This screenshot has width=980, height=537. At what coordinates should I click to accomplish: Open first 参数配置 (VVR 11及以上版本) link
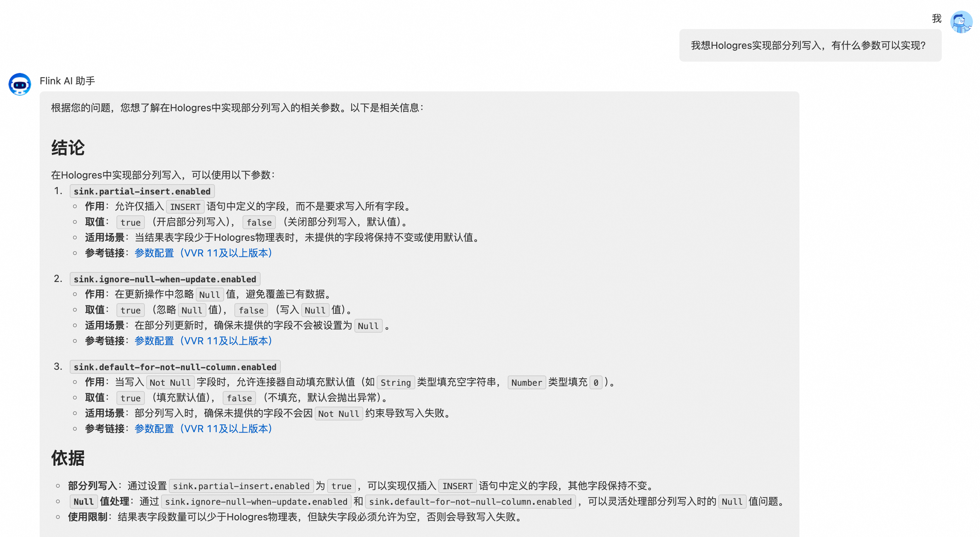click(203, 253)
